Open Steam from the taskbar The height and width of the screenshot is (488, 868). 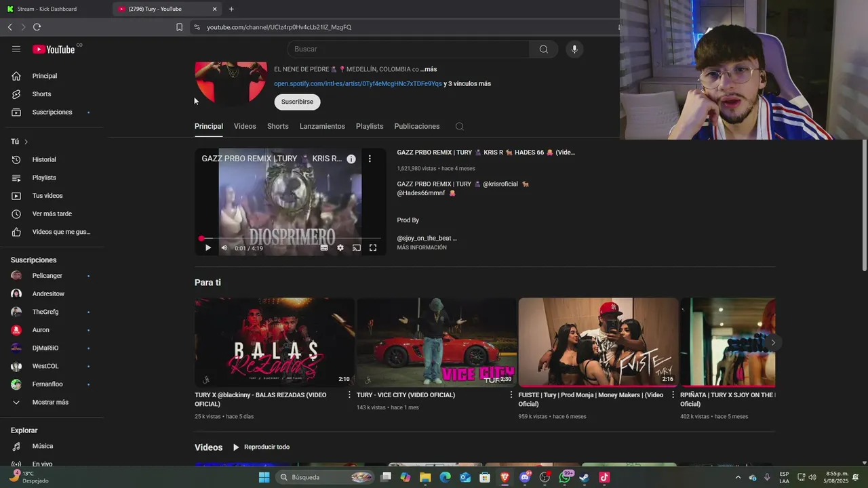(584, 477)
